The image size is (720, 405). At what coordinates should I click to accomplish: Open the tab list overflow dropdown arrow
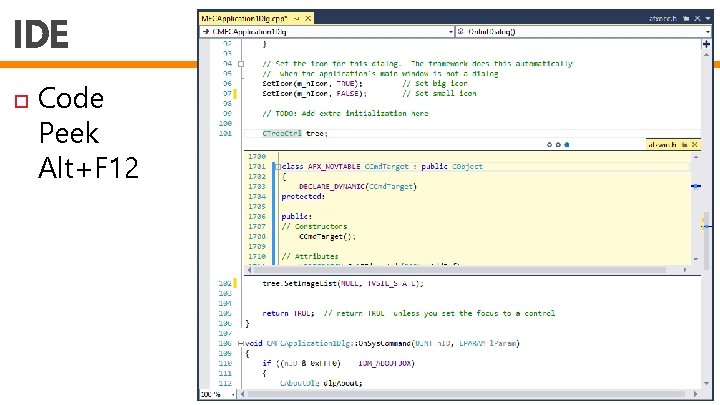pyautogui.click(x=708, y=18)
